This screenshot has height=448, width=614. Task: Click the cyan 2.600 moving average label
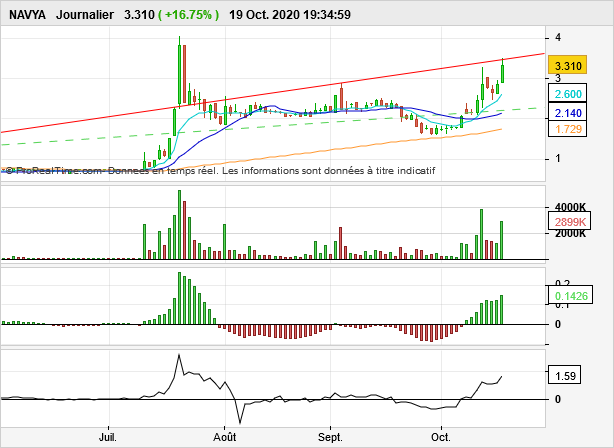pos(567,94)
